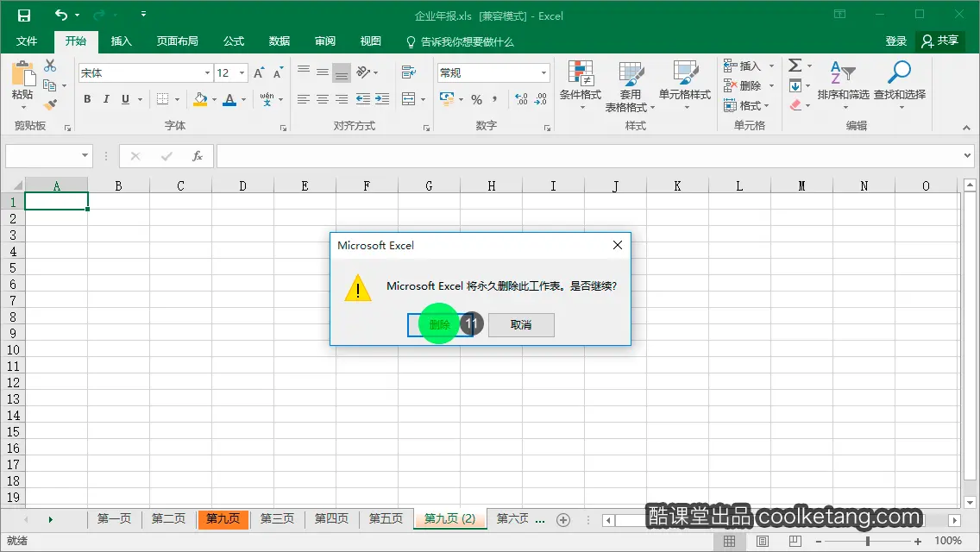980x552 pixels.
Task: Click the Increase Indent icon
Action: (x=382, y=99)
